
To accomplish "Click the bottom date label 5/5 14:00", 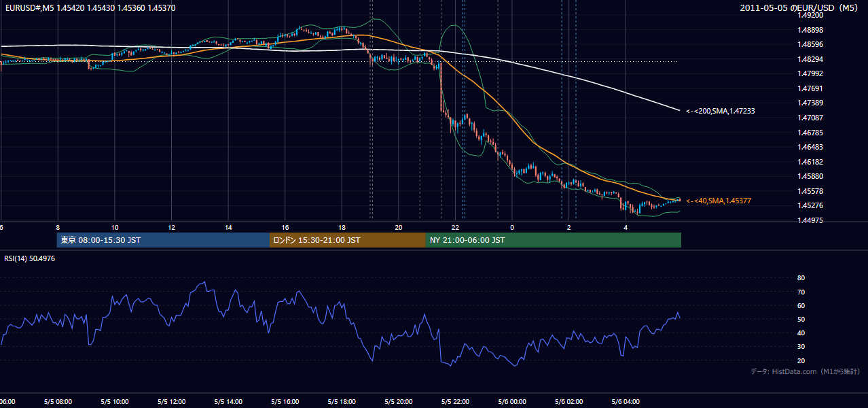I will pos(228,402).
